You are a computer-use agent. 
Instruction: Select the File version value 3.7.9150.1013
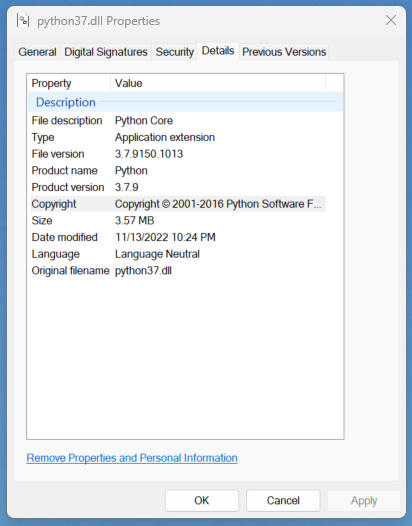pos(149,154)
